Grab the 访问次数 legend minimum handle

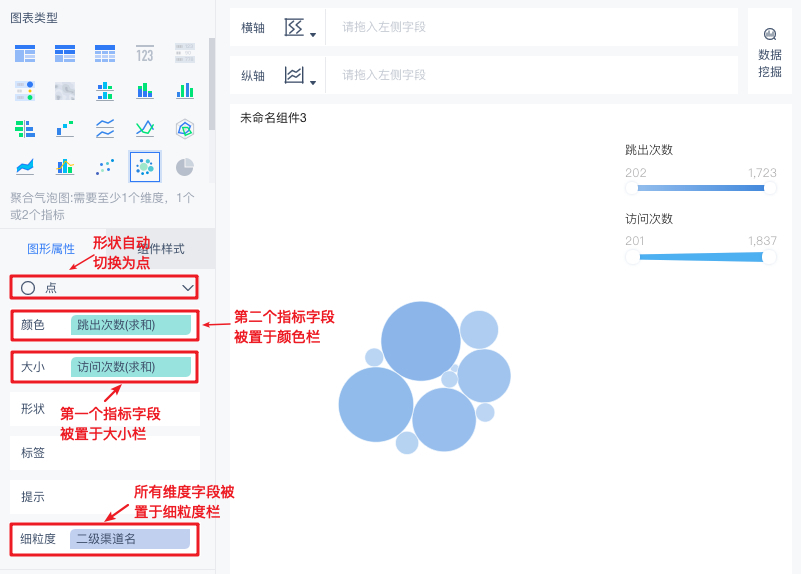click(632, 257)
